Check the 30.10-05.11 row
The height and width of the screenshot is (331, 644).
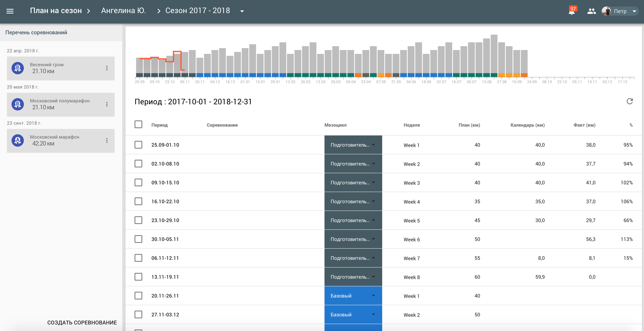click(x=138, y=239)
